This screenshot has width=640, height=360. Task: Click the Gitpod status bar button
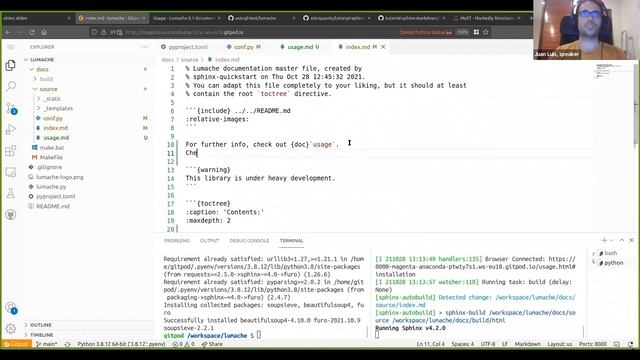[16, 344]
